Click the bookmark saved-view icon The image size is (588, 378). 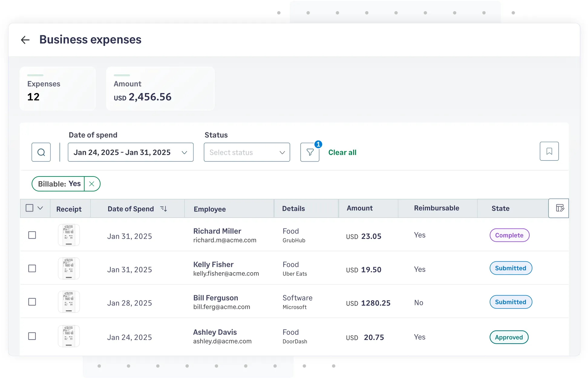(x=549, y=151)
